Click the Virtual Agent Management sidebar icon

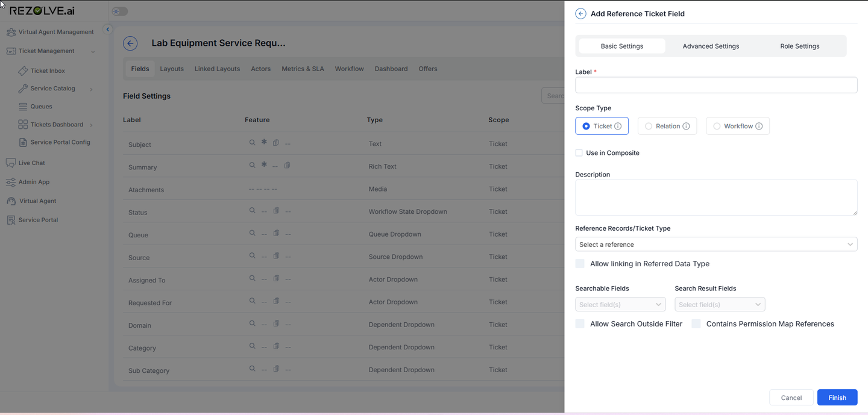(11, 32)
